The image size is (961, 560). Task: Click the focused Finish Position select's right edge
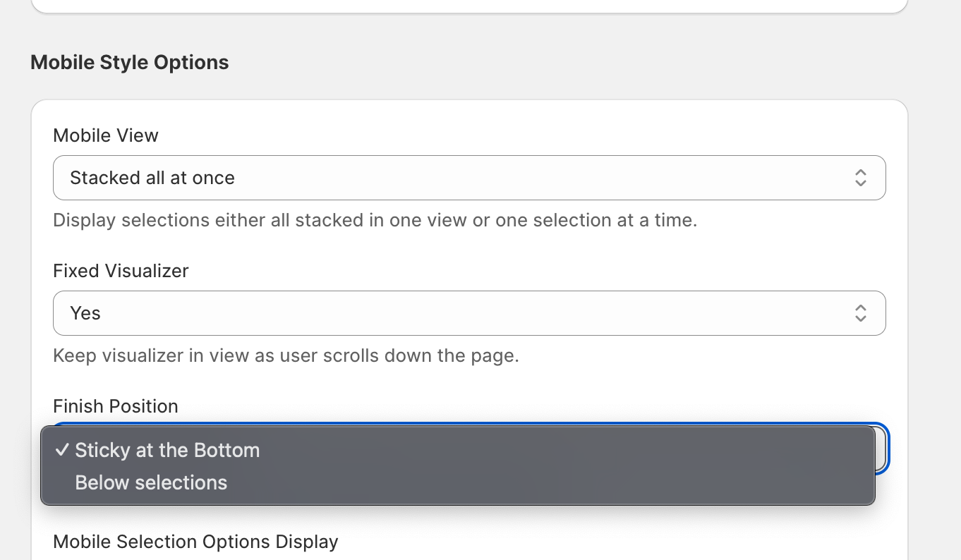(x=882, y=449)
